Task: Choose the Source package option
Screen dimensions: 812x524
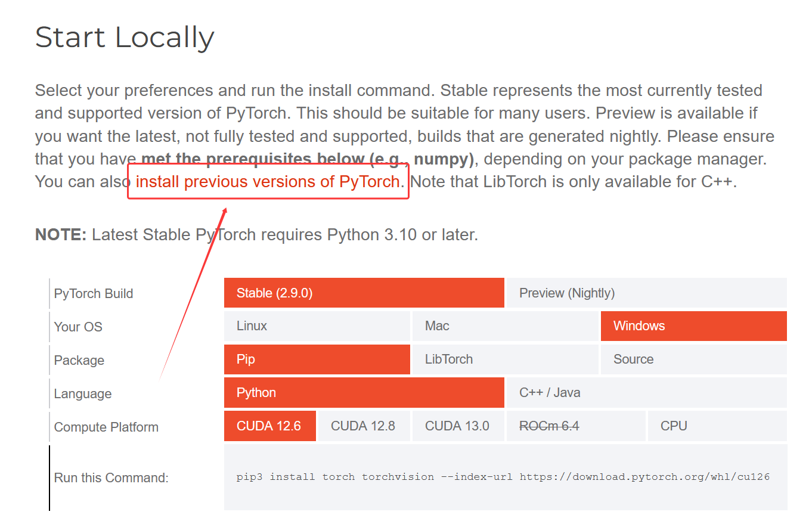Action: [694, 359]
